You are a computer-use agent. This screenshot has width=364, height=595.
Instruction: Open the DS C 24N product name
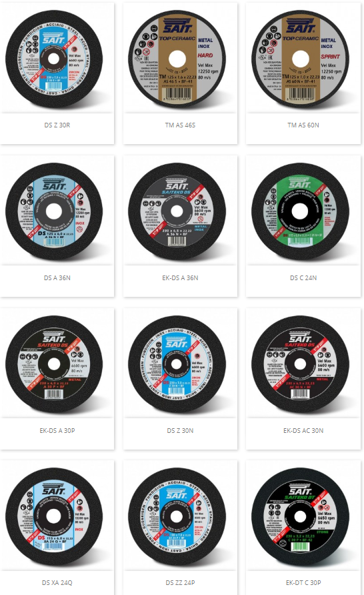coord(303,277)
